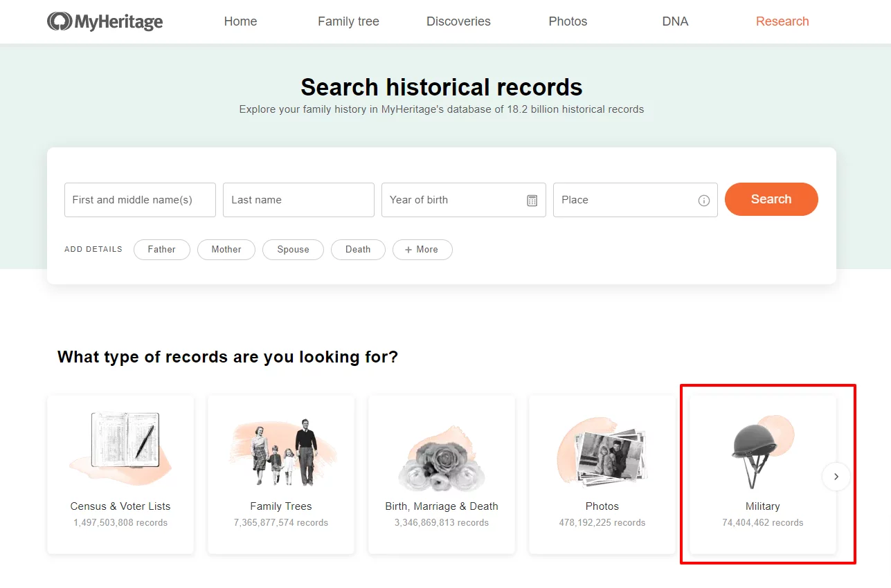
Task: Focus the First and middle name(s) field
Action: pos(140,200)
